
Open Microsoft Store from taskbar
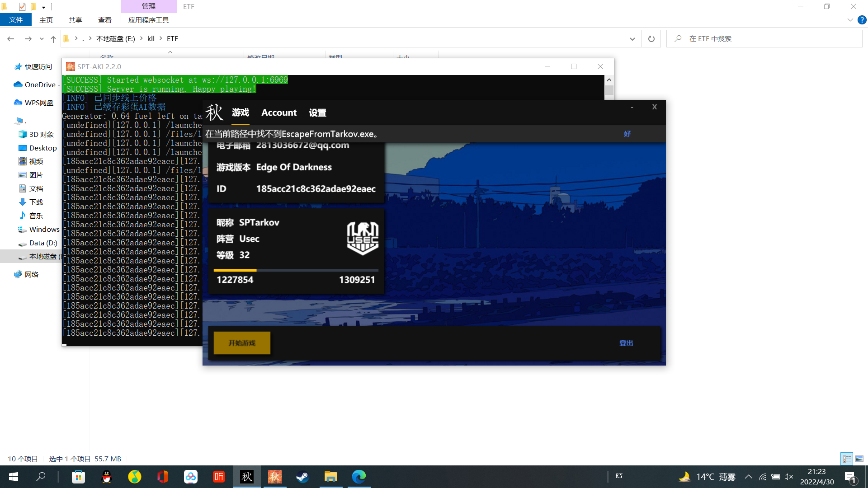(x=79, y=477)
